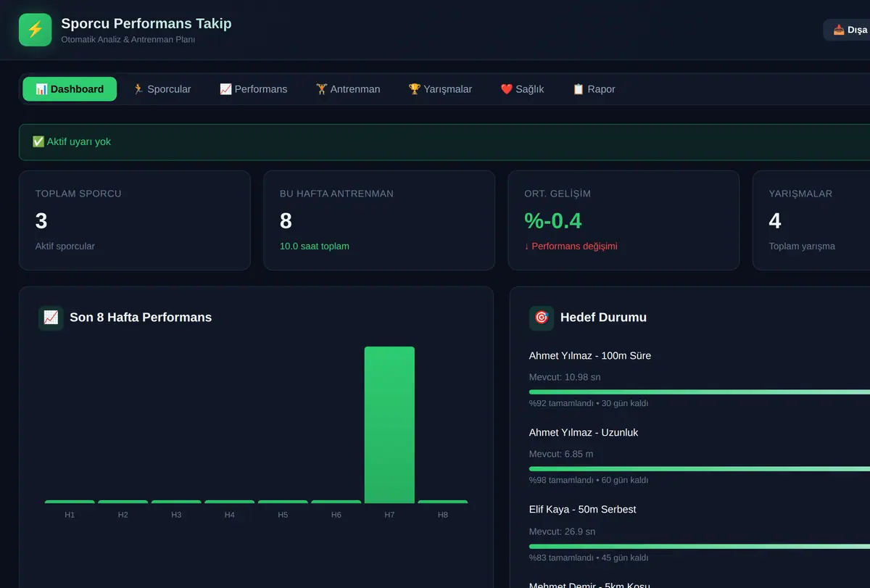Select the tall H7 bar in the chart

[389, 425]
